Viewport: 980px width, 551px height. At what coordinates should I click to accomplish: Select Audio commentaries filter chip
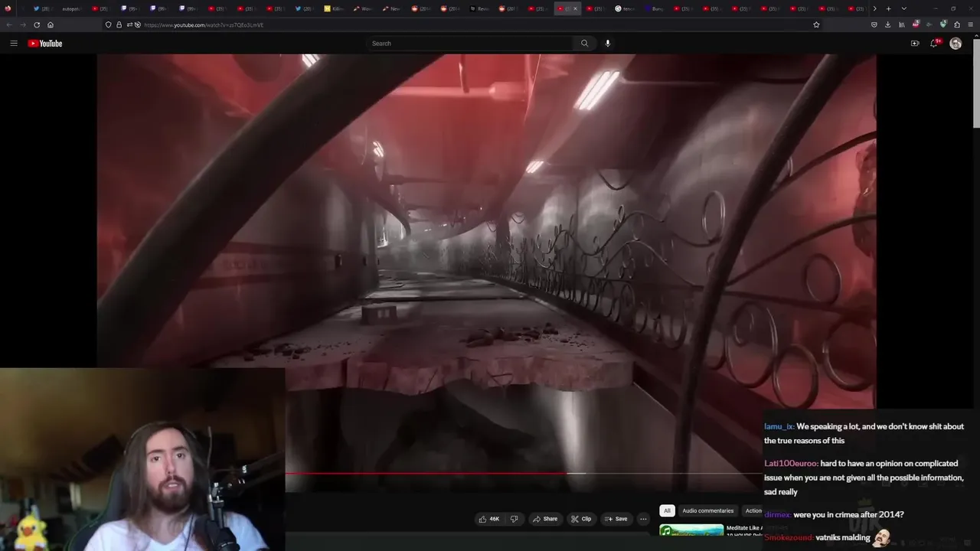pyautogui.click(x=708, y=510)
